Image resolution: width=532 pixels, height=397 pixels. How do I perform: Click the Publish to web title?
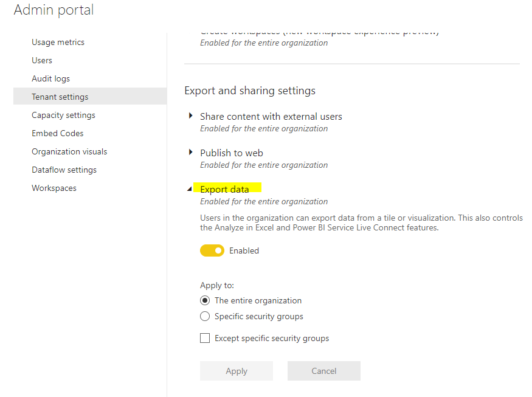[x=232, y=153]
